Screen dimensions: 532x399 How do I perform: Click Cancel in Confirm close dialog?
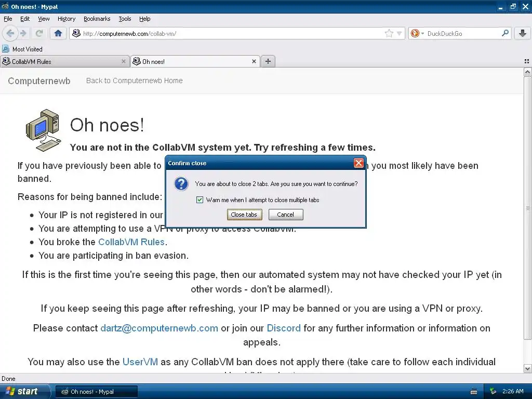pyautogui.click(x=286, y=215)
